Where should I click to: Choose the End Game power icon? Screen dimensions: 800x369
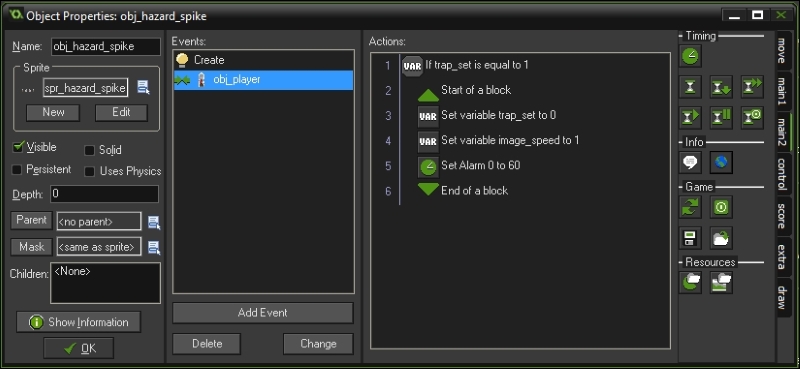click(721, 207)
